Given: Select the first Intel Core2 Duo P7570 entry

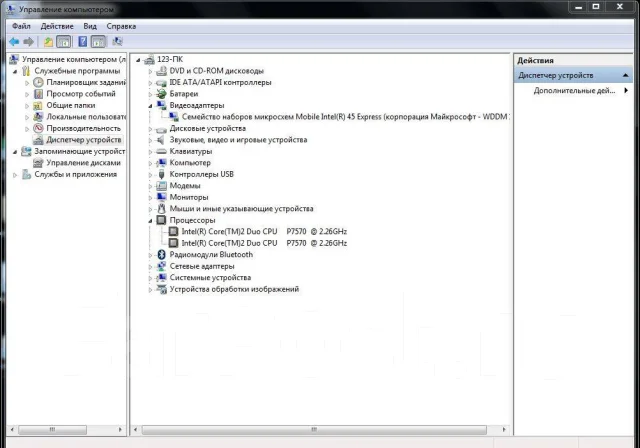Looking at the screenshot, I should point(264,232).
